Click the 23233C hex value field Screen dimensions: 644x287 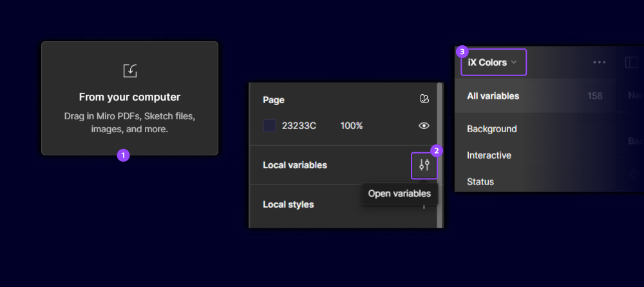tap(299, 126)
